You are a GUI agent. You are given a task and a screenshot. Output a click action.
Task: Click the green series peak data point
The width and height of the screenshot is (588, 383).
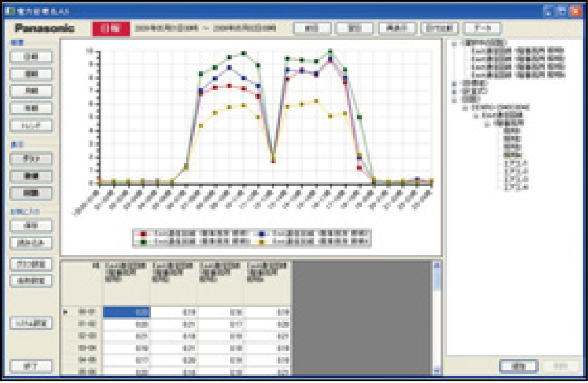click(x=330, y=51)
